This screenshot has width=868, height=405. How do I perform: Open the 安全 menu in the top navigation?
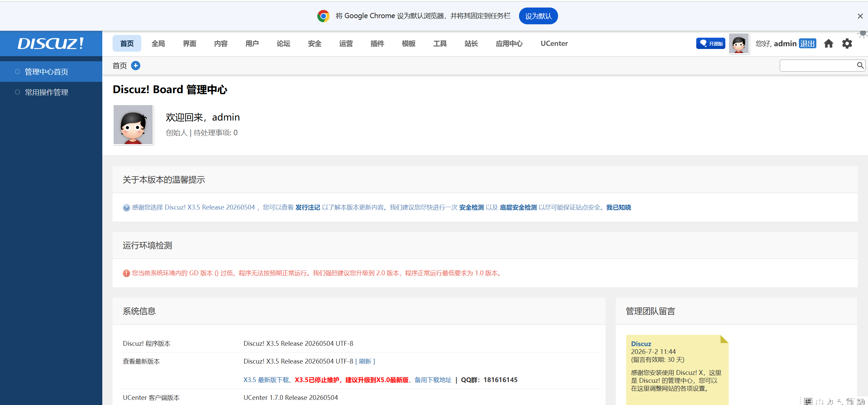315,43
